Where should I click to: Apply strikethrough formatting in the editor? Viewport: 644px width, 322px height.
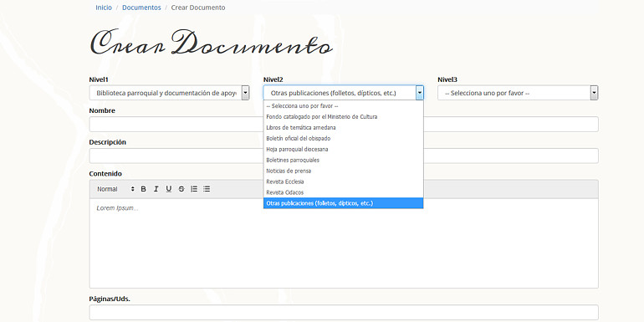point(181,189)
